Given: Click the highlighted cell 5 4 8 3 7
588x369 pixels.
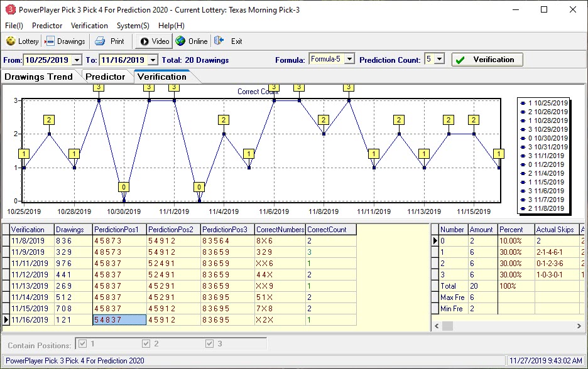Looking at the screenshot, I should pyautogui.click(x=119, y=320).
